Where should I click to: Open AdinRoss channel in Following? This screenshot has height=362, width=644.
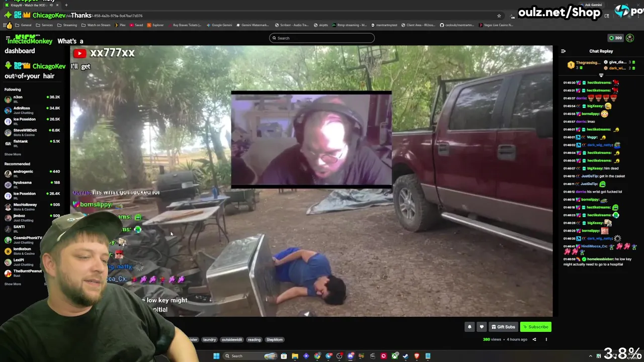pos(32,110)
